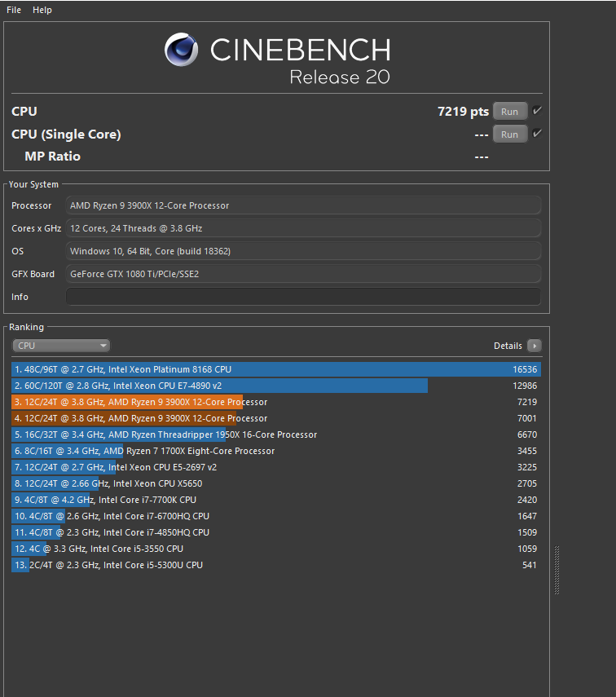Select ranking row Core i7-6700HQ

[x=276, y=516]
